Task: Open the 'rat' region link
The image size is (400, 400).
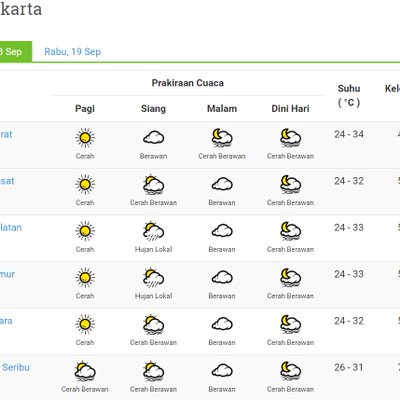Action: [6, 134]
